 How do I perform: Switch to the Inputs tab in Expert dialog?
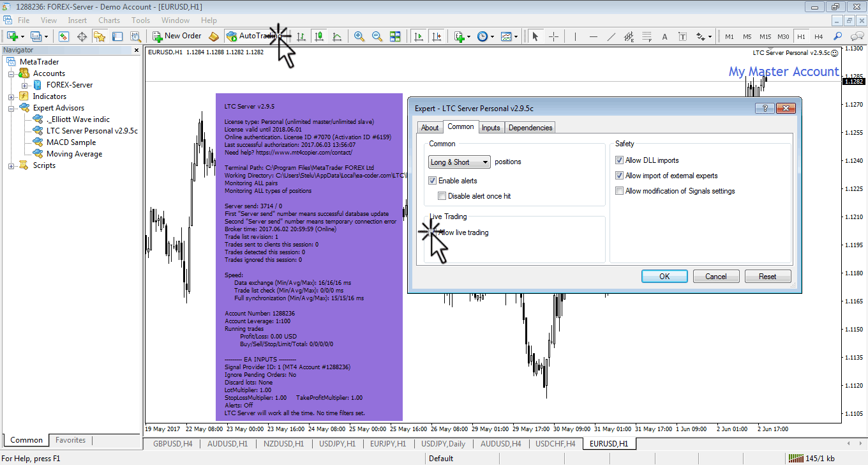[491, 128]
